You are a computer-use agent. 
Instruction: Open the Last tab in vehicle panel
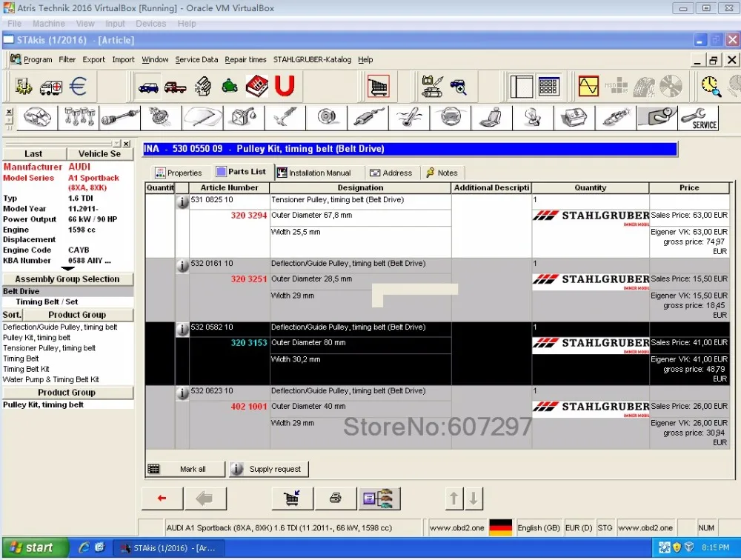pyautogui.click(x=34, y=153)
